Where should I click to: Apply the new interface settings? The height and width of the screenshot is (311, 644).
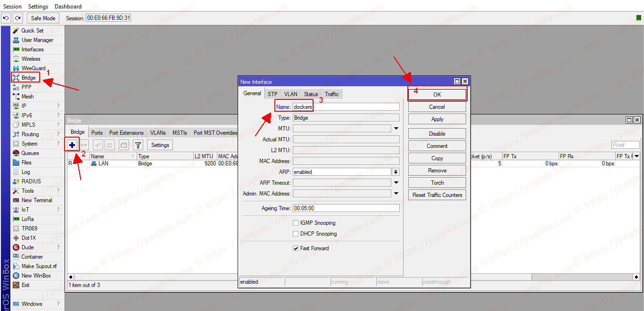437,119
